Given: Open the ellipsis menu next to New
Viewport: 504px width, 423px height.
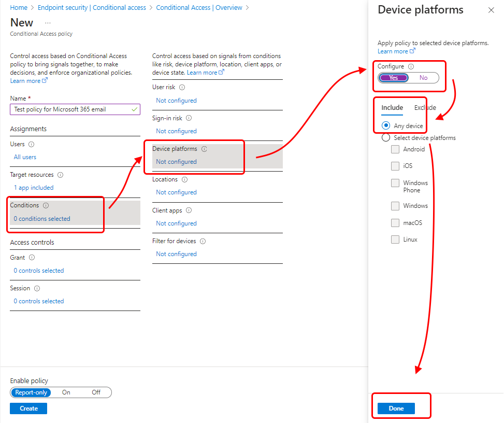Looking at the screenshot, I should 48,23.
